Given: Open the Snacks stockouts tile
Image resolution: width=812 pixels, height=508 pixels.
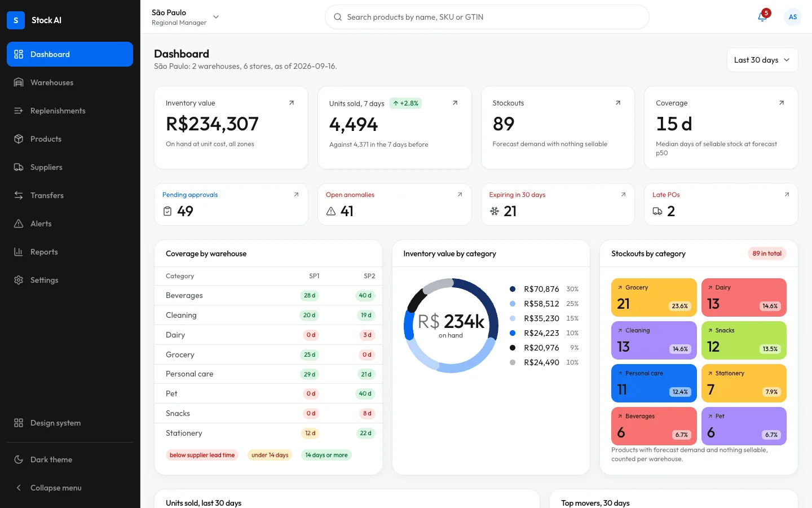Looking at the screenshot, I should point(744,340).
